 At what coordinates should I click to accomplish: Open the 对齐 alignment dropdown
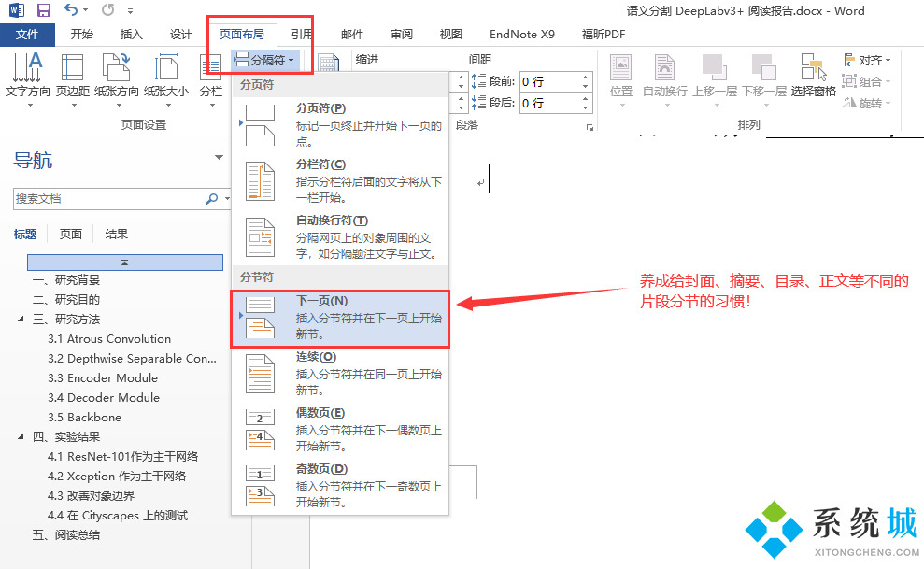867,58
